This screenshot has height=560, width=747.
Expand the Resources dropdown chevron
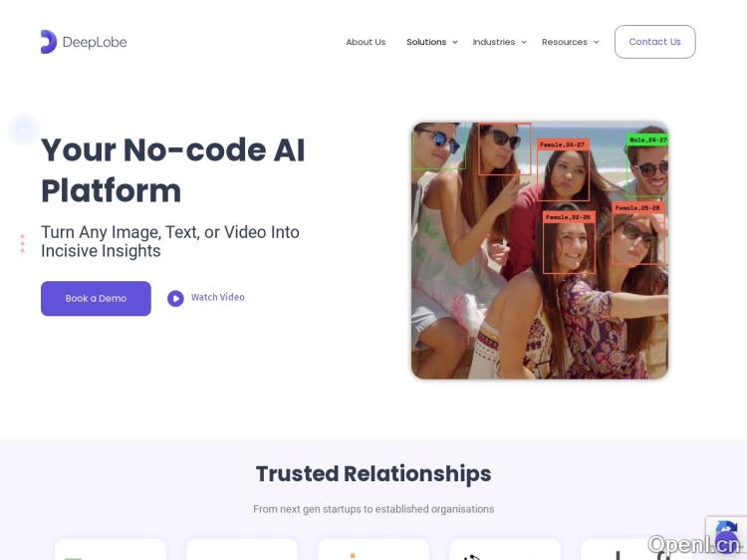596,43
